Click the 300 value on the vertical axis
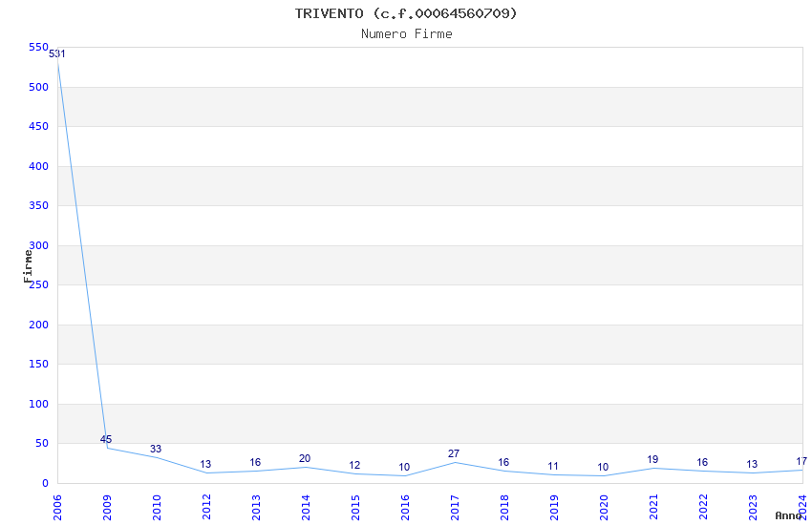Viewport: 812px width, 525px height. (39, 245)
